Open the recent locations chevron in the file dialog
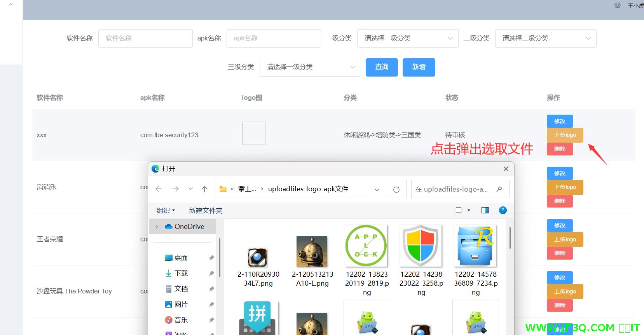The height and width of the screenshot is (335, 644). (190, 189)
